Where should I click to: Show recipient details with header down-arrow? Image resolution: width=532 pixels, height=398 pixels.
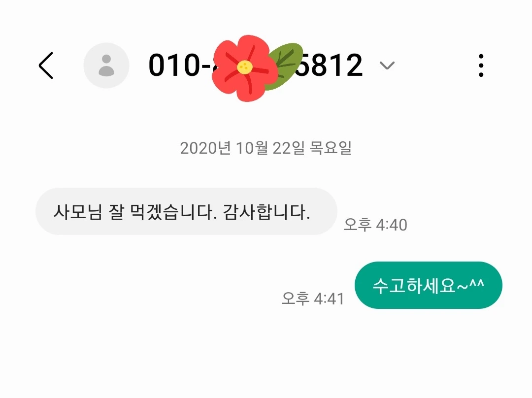pyautogui.click(x=387, y=65)
